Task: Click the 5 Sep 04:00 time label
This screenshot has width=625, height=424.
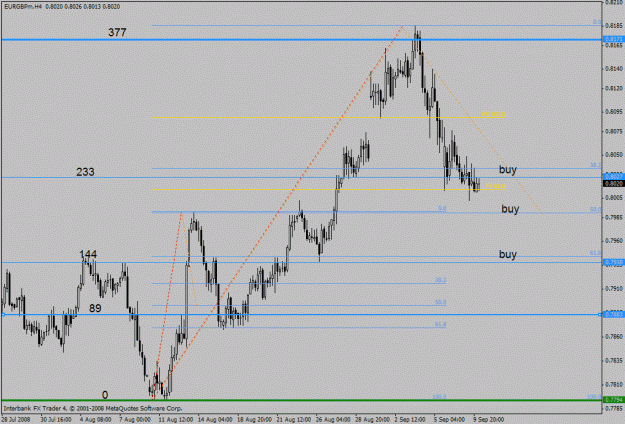Action: coord(449,419)
